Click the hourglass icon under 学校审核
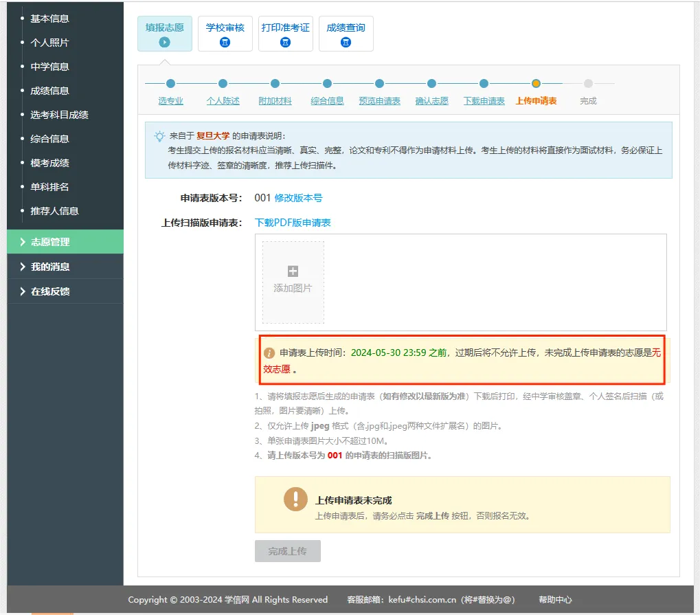The width and height of the screenshot is (700, 615). (225, 43)
